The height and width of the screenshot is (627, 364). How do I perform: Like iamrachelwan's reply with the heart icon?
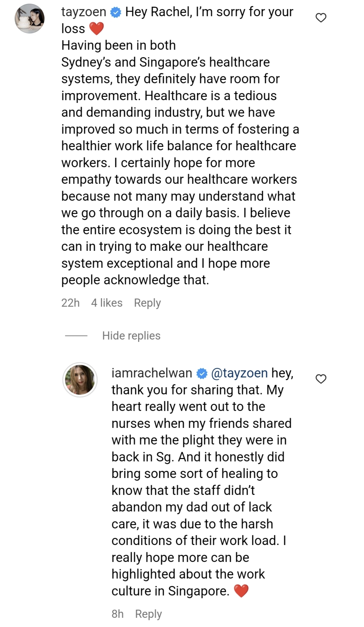[321, 379]
